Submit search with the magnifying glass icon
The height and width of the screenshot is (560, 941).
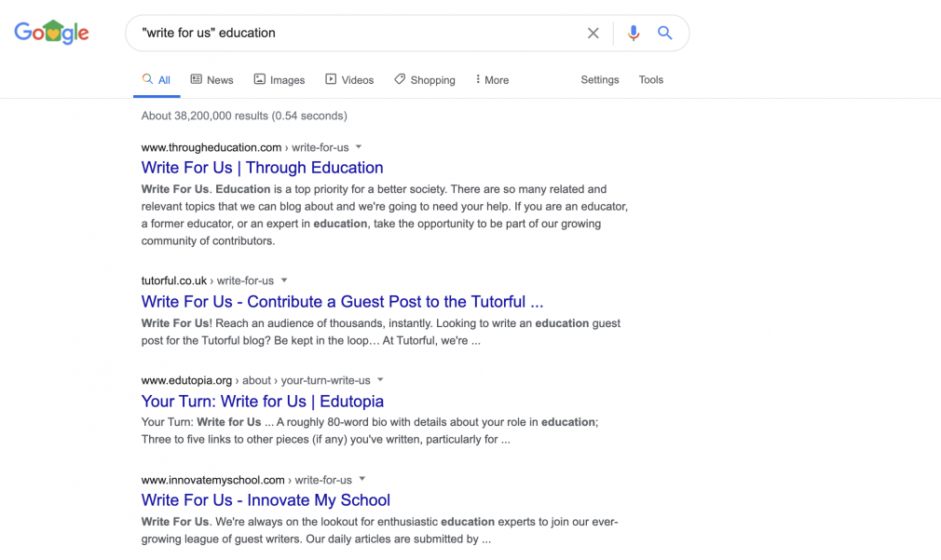coord(664,33)
